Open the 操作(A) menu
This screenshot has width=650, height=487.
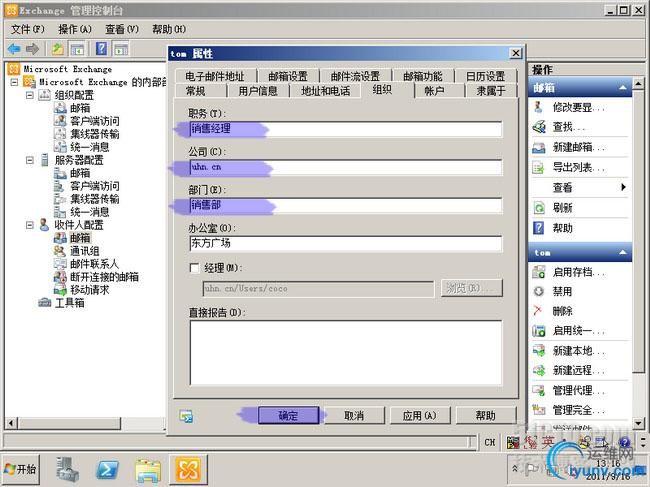(x=75, y=29)
